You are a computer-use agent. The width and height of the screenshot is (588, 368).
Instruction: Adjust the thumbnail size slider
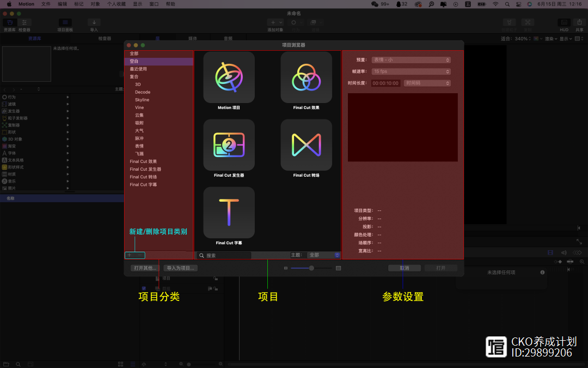click(x=311, y=268)
